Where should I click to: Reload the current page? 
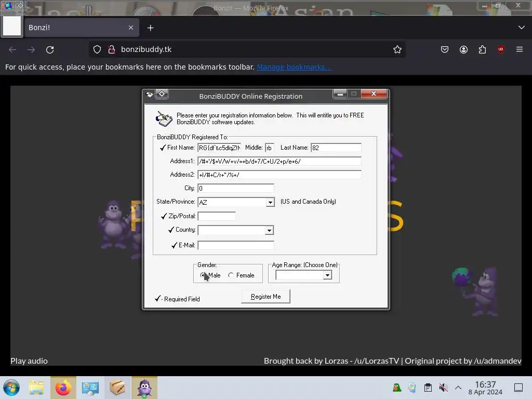(x=50, y=49)
